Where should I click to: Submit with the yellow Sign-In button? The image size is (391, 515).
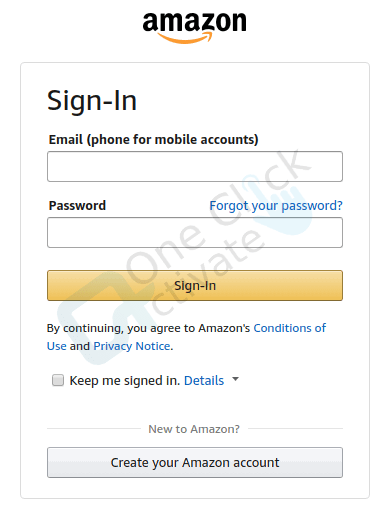point(195,285)
